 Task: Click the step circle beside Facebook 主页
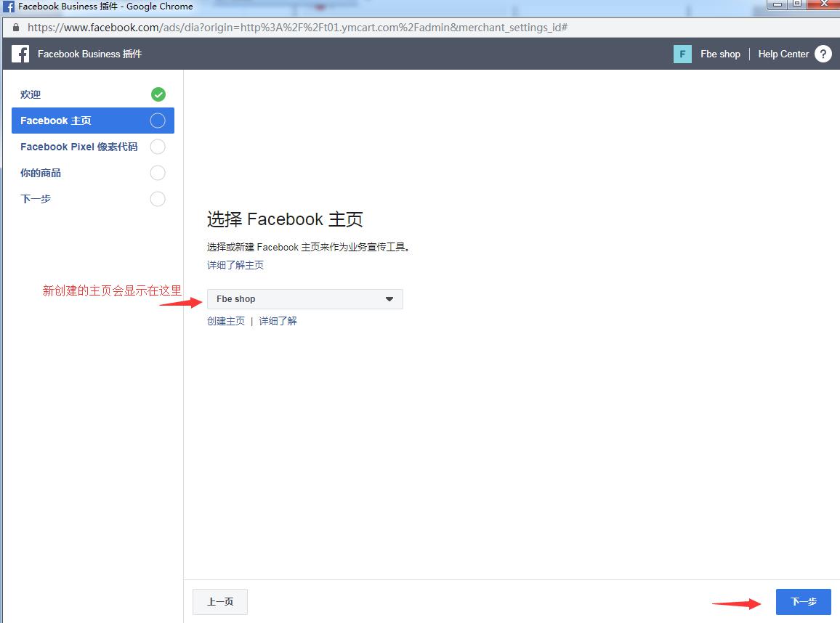[x=158, y=121]
